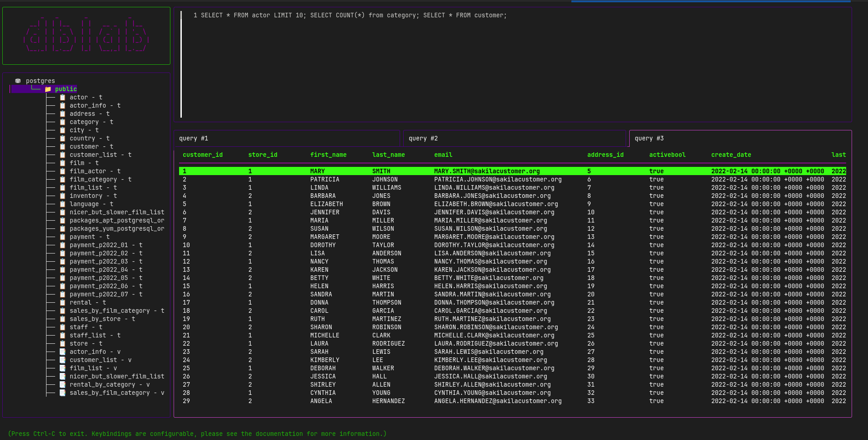Screen dimensions: 868x440
Task: Open the customer_list - t table
Action: tap(100, 155)
